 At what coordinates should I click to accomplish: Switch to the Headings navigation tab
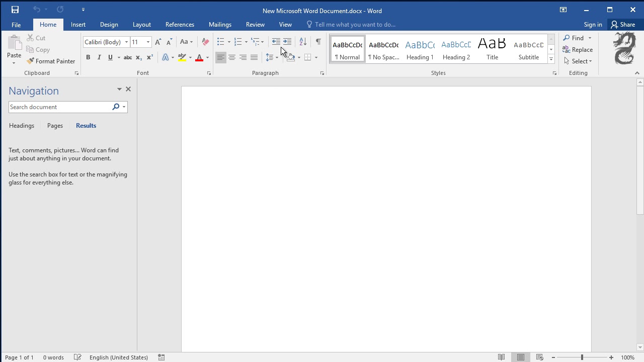pos(22,126)
